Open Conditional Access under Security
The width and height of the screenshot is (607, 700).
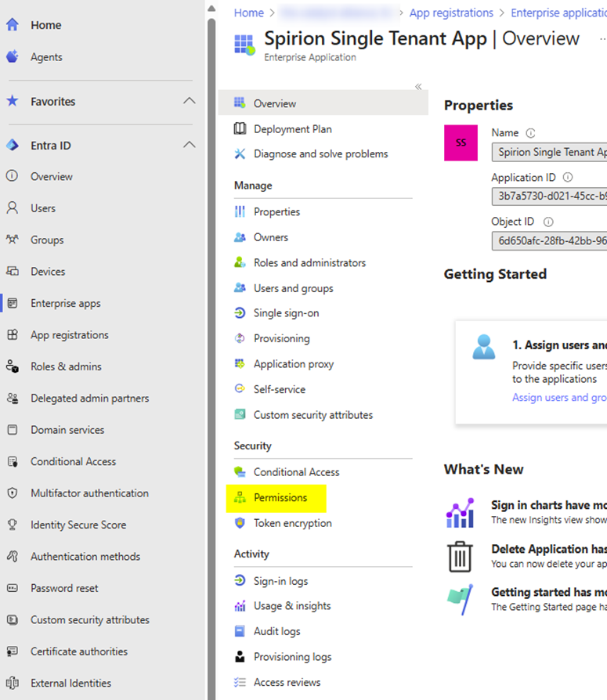(297, 472)
